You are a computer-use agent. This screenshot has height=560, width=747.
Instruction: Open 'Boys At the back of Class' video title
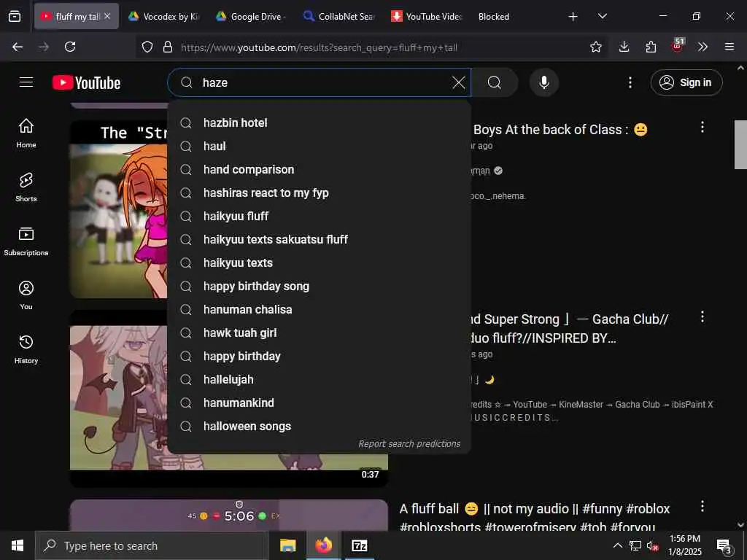click(560, 130)
